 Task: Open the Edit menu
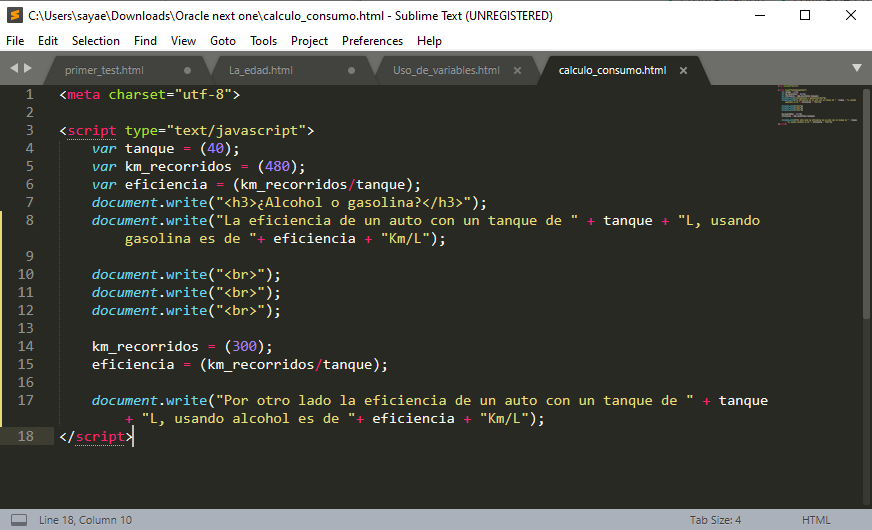tap(48, 41)
